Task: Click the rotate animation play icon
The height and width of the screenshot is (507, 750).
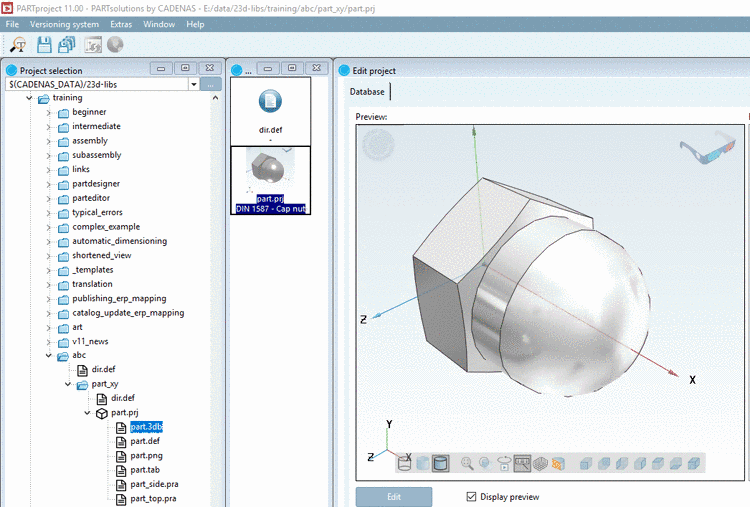Action: 504,463
